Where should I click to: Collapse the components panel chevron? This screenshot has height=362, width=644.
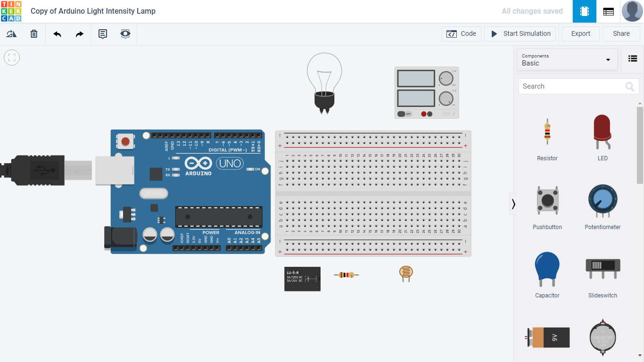[513, 204]
